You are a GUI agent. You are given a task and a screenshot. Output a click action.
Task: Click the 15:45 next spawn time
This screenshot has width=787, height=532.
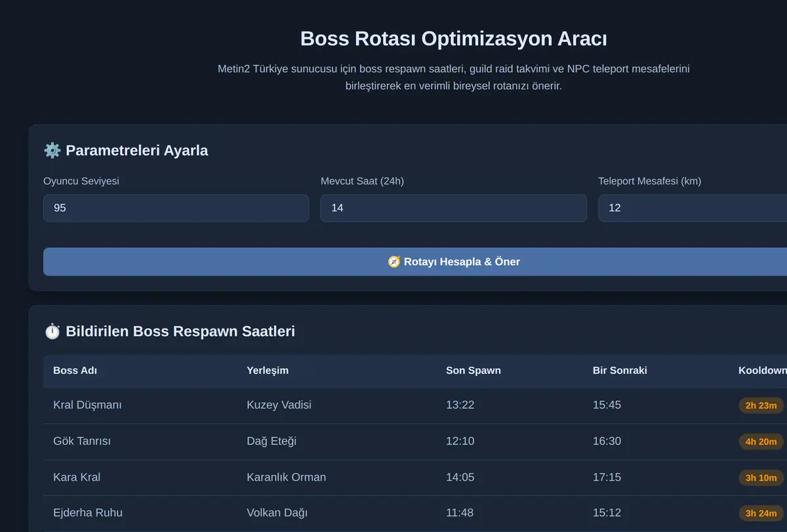[x=607, y=405]
